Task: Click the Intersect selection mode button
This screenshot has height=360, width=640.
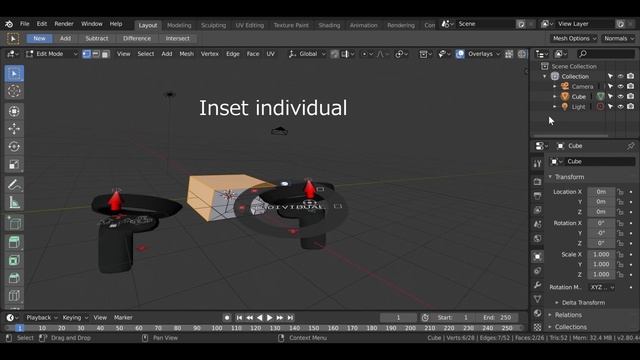Action: click(178, 38)
